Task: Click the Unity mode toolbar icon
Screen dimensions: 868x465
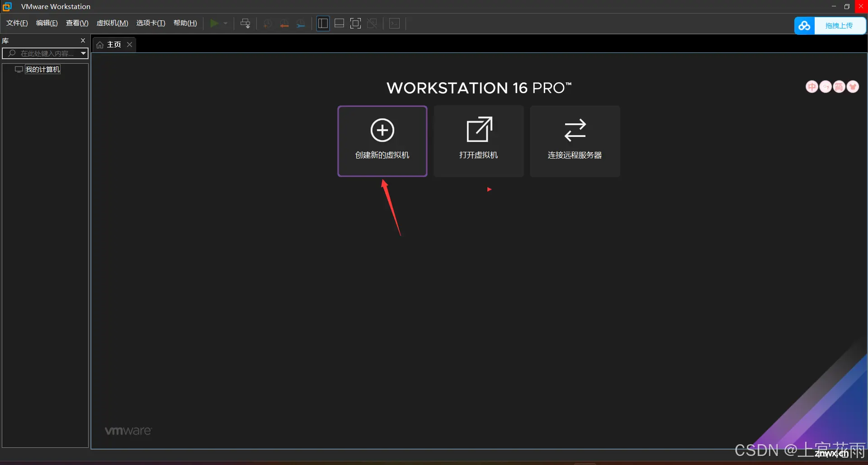Action: [x=372, y=23]
